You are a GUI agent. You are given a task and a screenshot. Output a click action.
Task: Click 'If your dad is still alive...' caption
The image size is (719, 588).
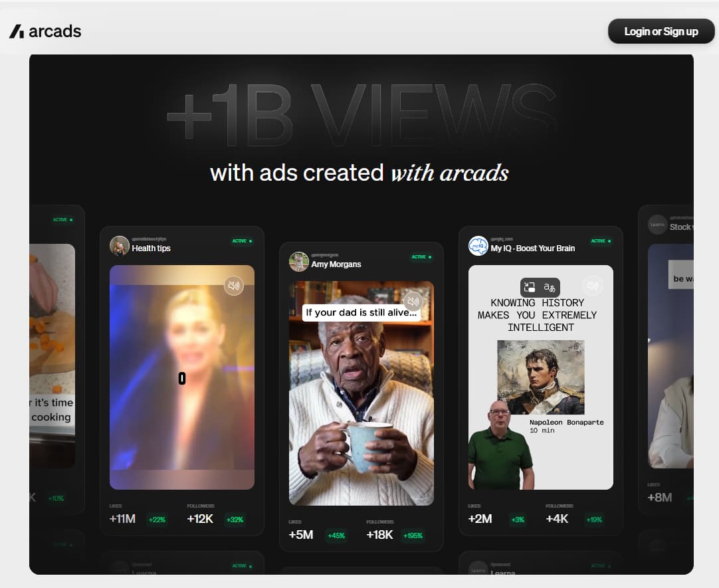point(361,312)
